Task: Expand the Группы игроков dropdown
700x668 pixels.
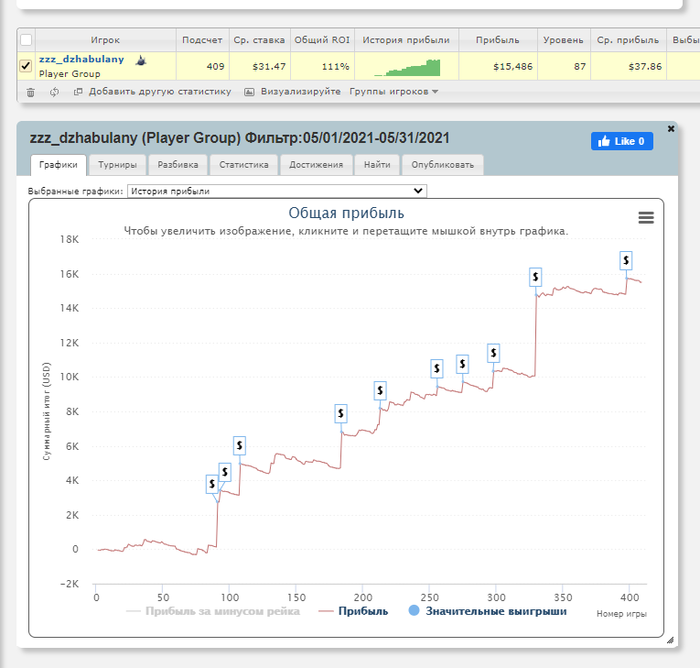Action: (393, 92)
